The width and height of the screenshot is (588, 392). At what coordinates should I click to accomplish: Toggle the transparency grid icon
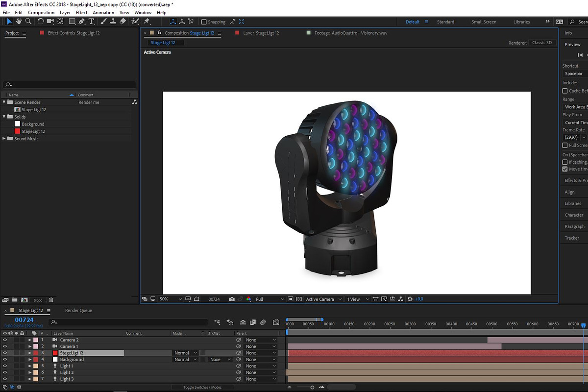click(x=299, y=299)
